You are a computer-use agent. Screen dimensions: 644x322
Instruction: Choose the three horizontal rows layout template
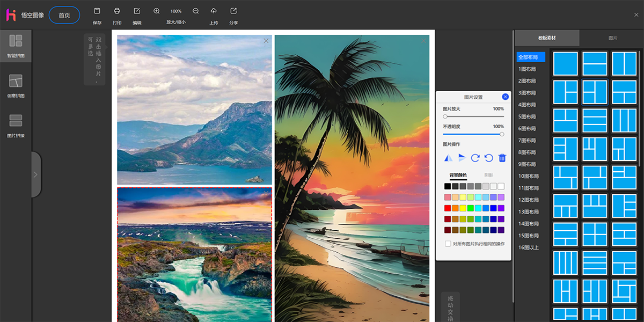coord(595,120)
